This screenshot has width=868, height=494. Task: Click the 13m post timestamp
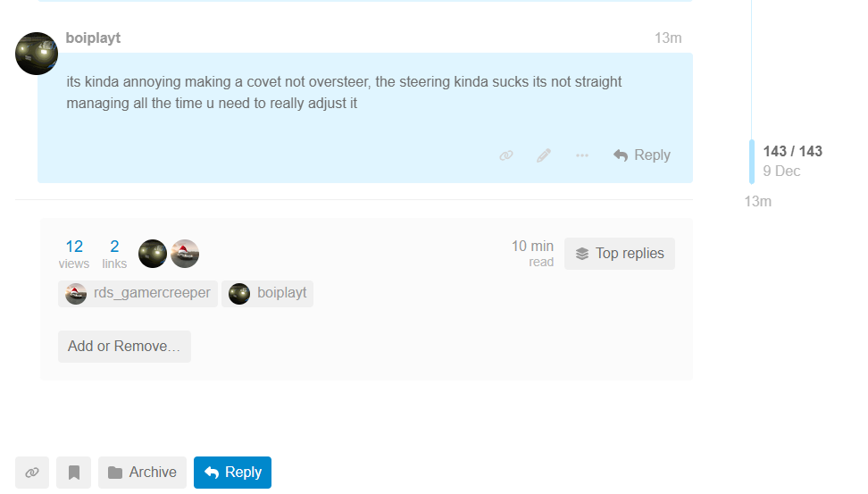pyautogui.click(x=667, y=38)
